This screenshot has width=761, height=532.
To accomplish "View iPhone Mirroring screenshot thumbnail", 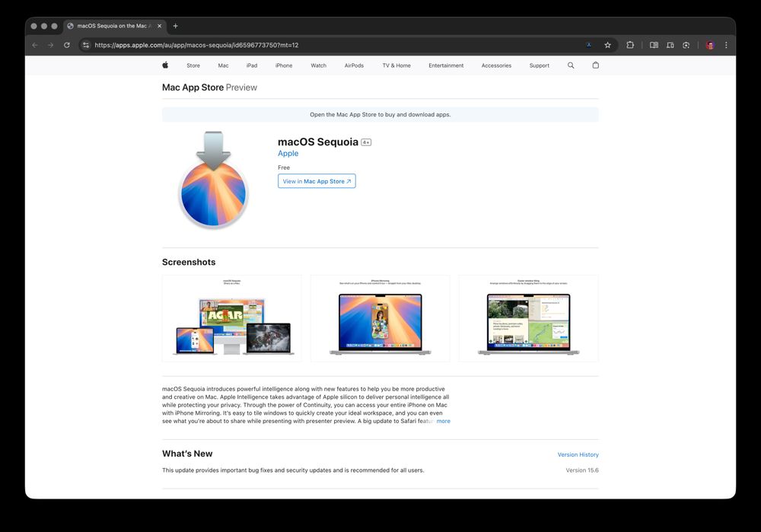I will pyautogui.click(x=380, y=318).
